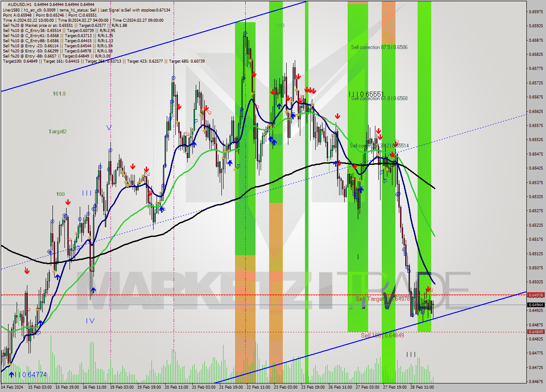This screenshot has width=546, height=392.
Task: Click the 0.65275 price axis label
Action: (536, 210)
